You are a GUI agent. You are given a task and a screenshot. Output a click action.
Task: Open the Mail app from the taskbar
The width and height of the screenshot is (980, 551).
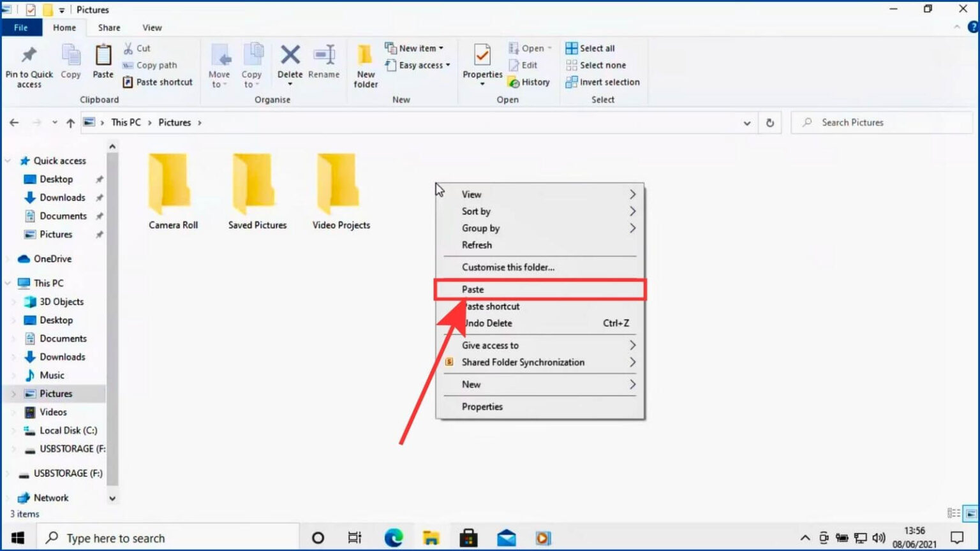(507, 537)
